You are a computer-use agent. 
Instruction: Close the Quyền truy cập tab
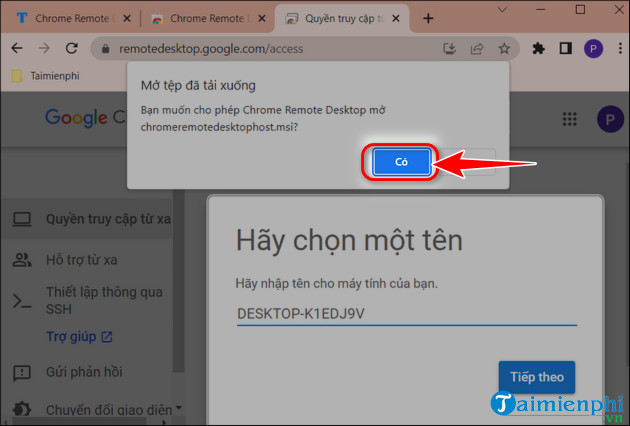point(396,18)
